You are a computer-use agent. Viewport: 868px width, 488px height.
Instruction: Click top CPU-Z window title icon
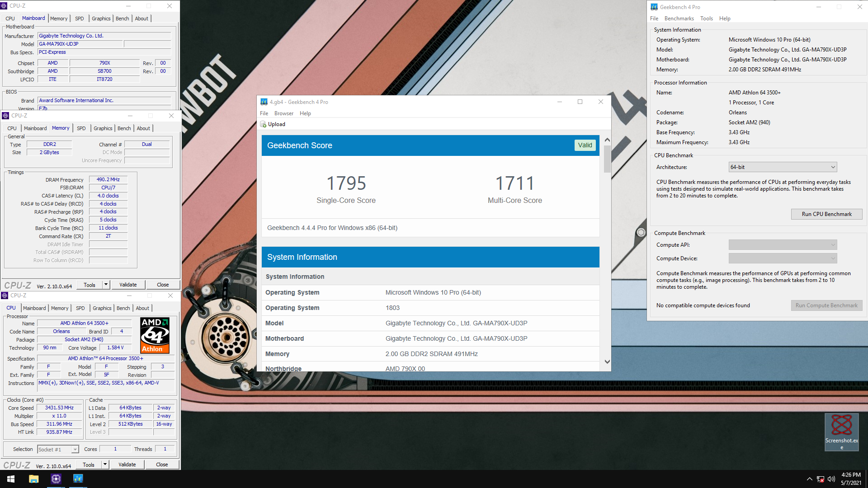[x=4, y=6]
